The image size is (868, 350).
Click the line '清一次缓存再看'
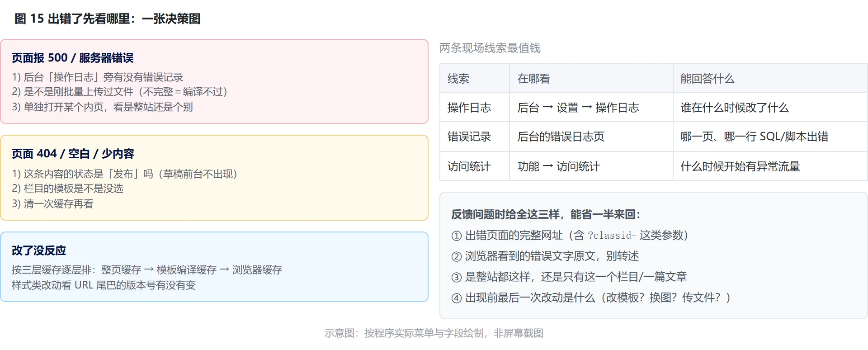52,204
